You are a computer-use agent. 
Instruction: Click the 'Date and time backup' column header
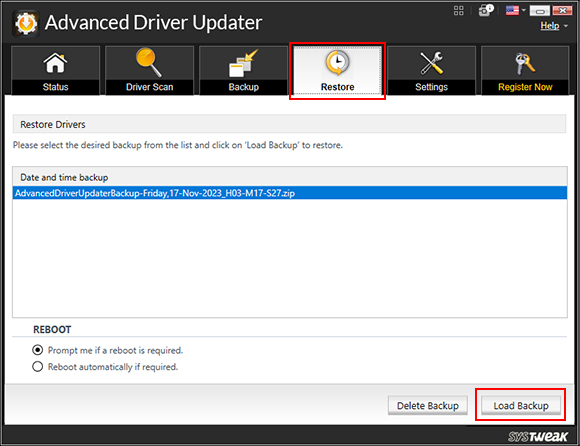(290, 177)
